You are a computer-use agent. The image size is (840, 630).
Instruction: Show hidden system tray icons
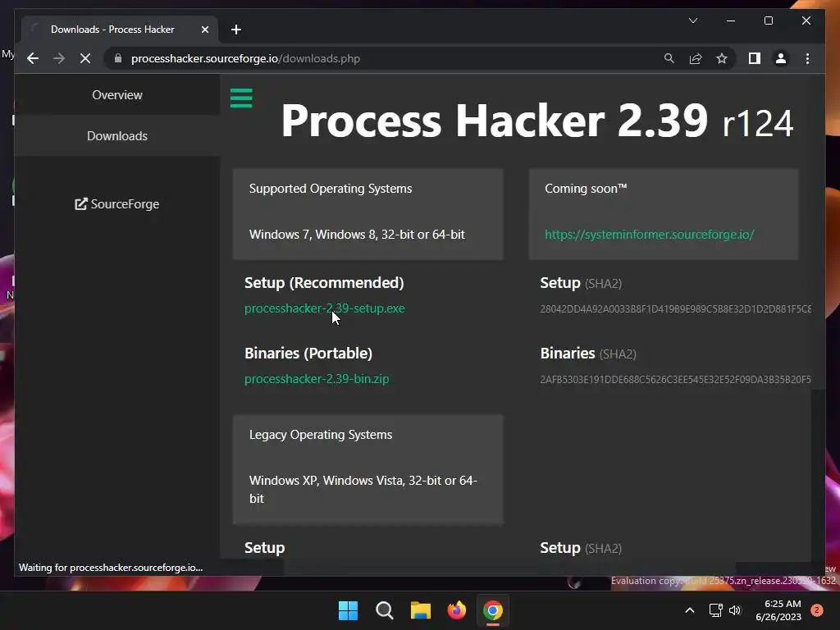[690, 610]
